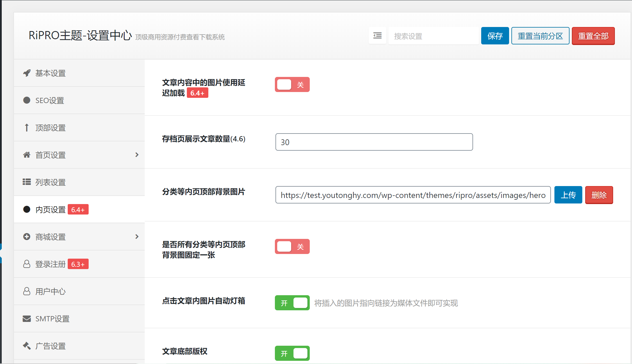The width and height of the screenshot is (632, 364).
Task: Click the blue 保存 button
Action: point(495,36)
